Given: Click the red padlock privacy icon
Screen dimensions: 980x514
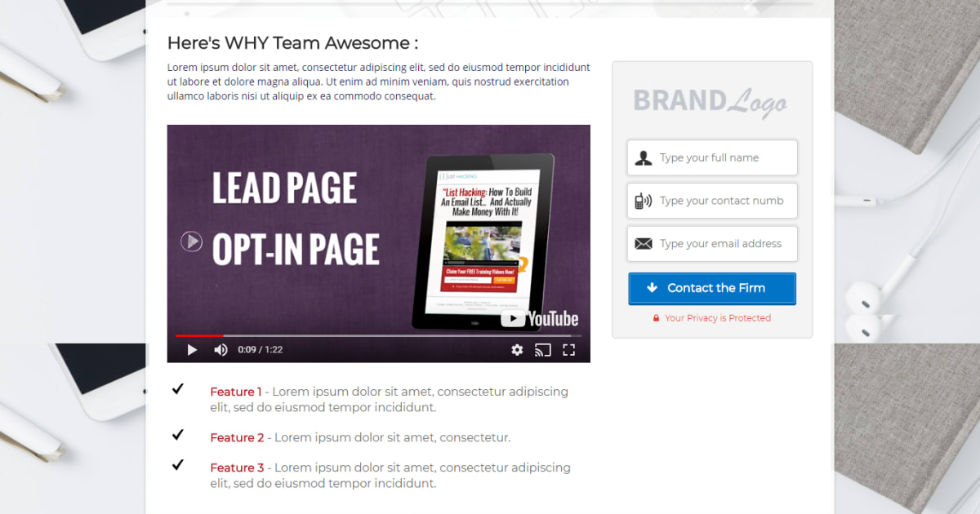Looking at the screenshot, I should (656, 318).
